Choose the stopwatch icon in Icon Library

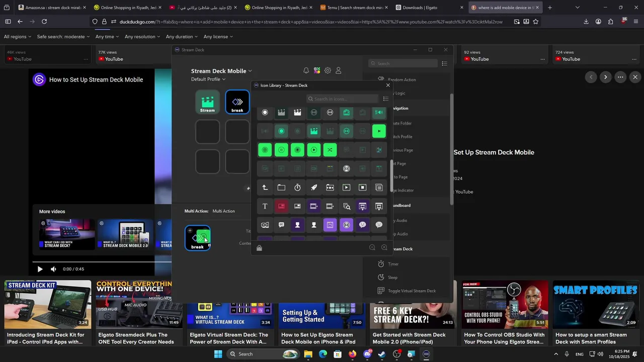tap(297, 188)
